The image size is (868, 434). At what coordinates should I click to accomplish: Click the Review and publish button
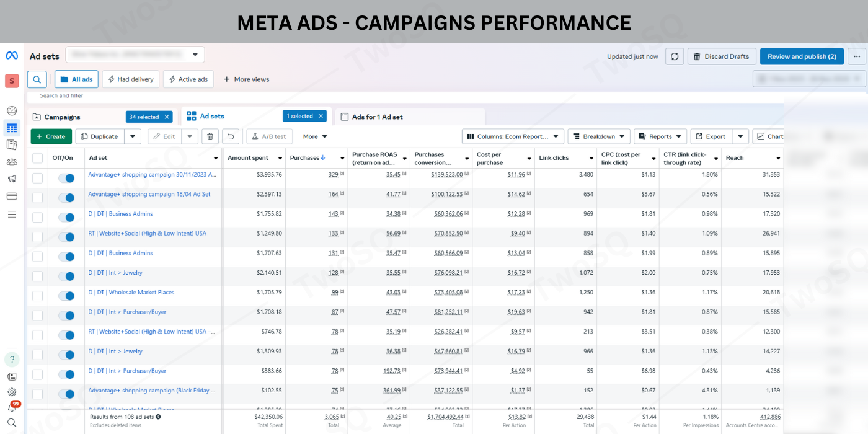tap(801, 56)
